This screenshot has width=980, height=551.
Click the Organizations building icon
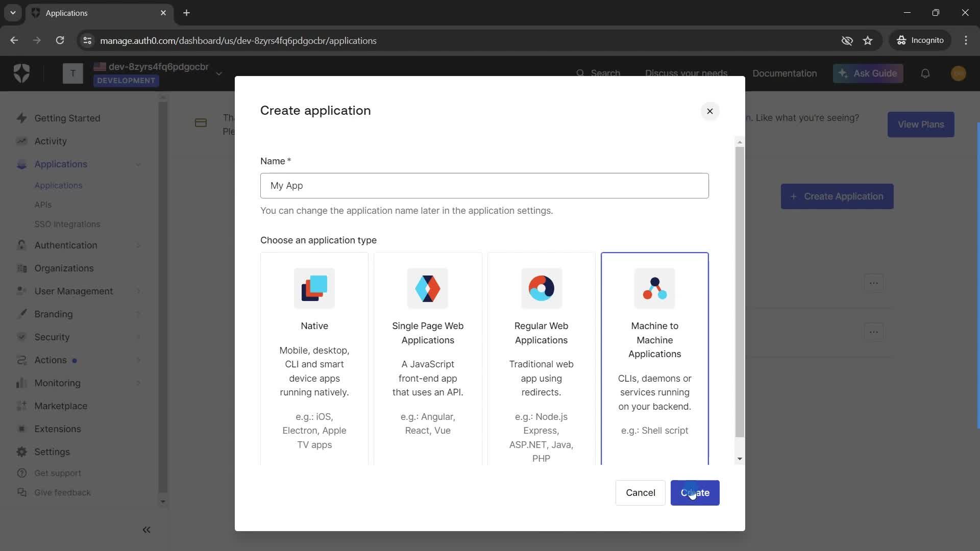point(21,268)
